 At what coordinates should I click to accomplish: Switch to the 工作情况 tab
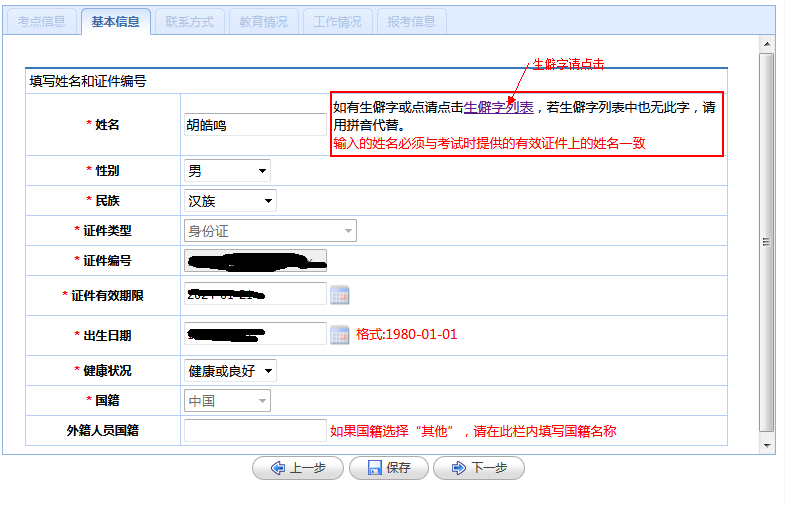tap(337, 21)
